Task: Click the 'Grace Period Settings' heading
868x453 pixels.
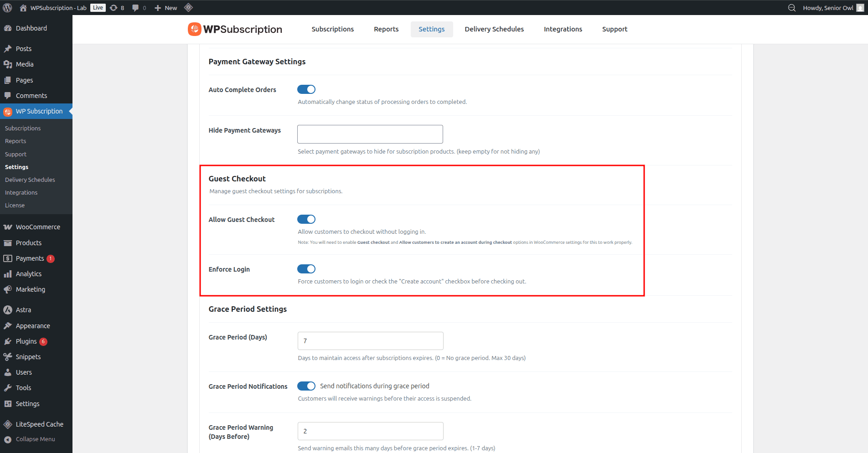Action: 248,309
